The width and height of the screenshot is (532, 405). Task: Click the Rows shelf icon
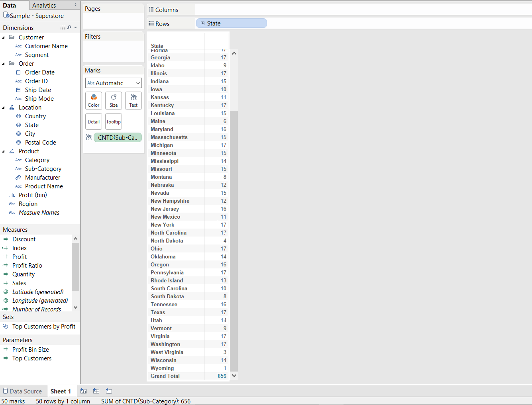coord(151,23)
